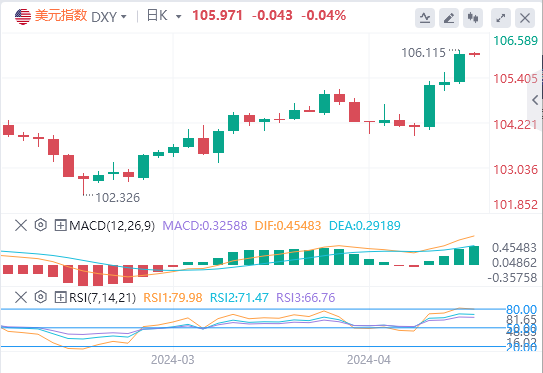This screenshot has width=543, height=373.
Task: Click the side collapse arrow handle
Action: 535,100
